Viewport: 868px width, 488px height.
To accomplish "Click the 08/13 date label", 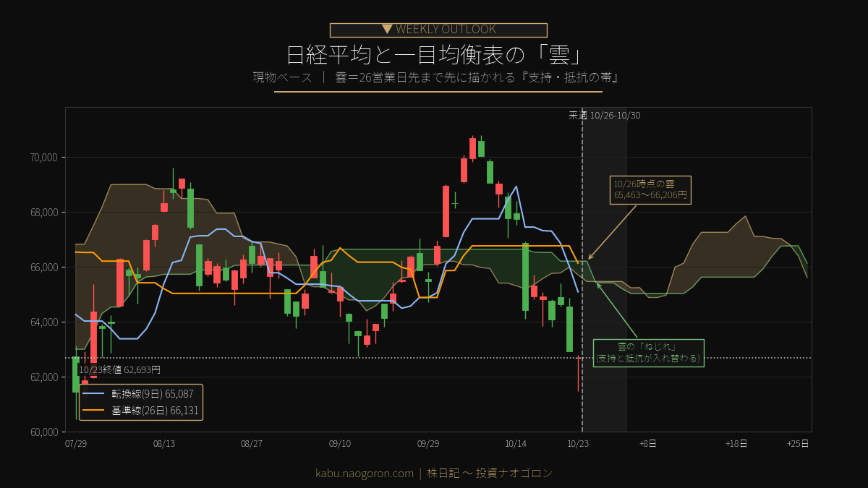I will coord(164,444).
